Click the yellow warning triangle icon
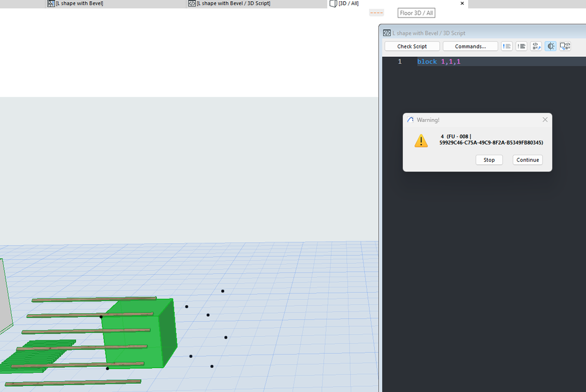586x392 pixels. coord(421,141)
